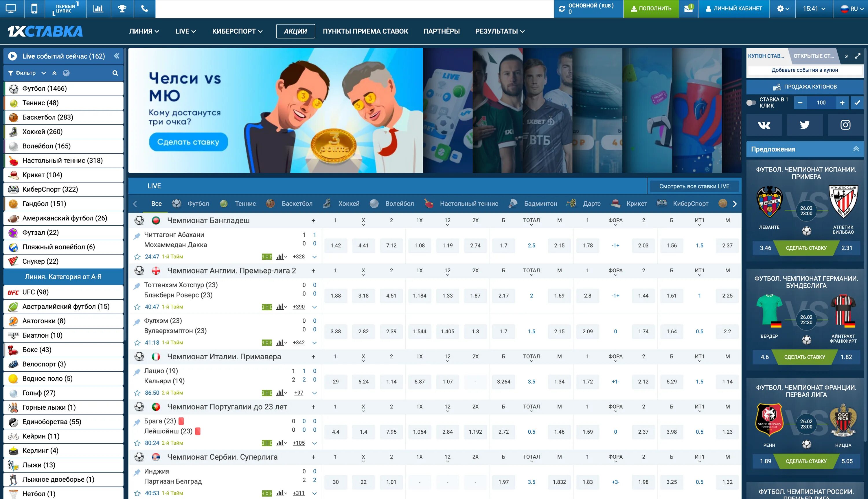868x499 pixels.
Task: Decrease one-click stake with minus
Action: pos(800,103)
